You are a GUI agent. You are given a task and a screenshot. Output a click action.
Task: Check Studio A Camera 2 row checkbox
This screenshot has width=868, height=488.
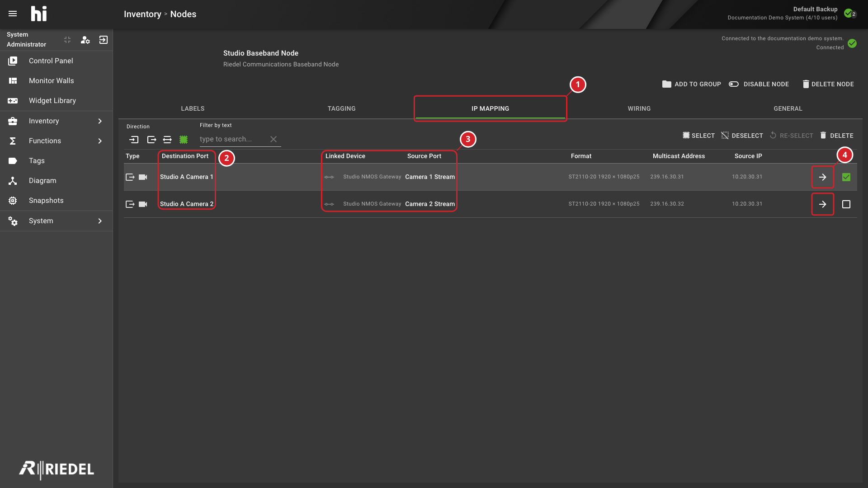coord(846,204)
